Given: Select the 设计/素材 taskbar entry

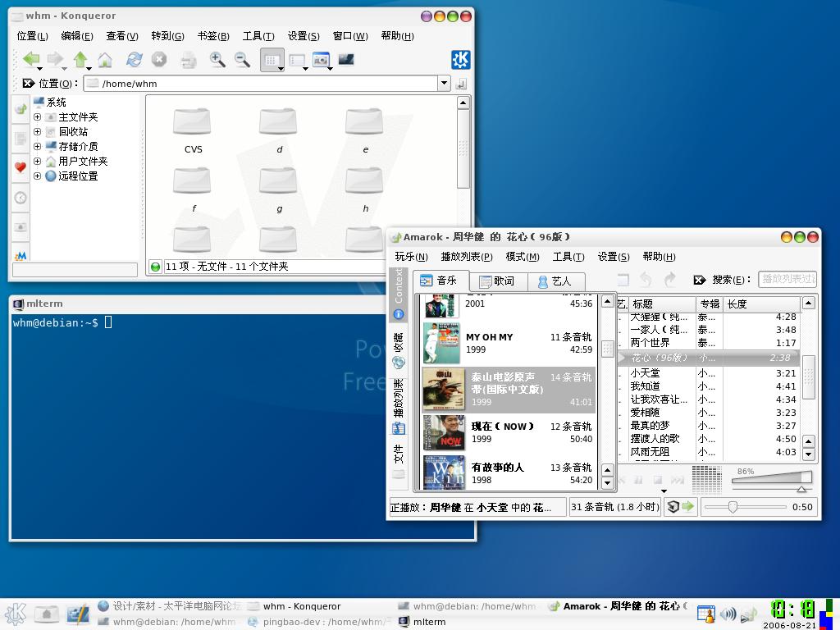Looking at the screenshot, I should pos(170,606).
